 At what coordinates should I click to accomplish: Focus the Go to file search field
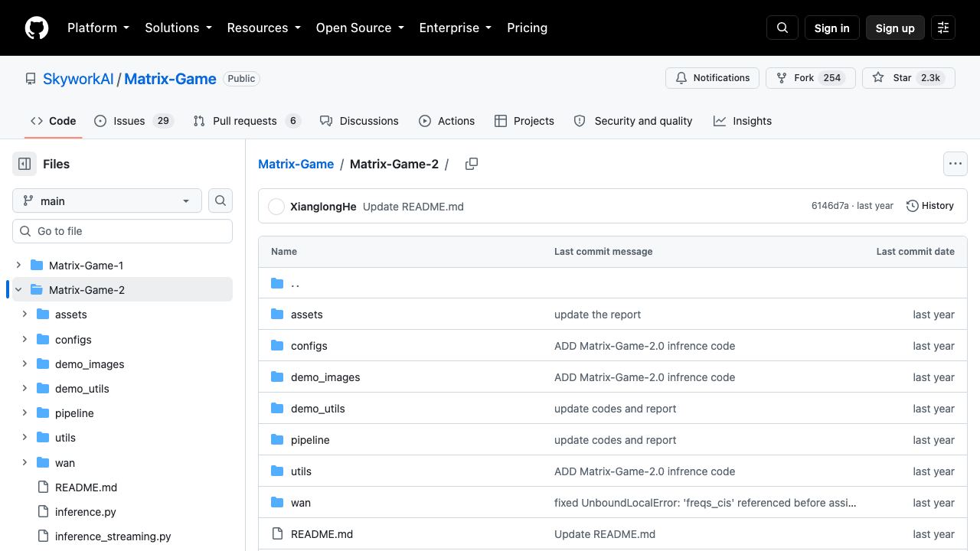point(122,231)
